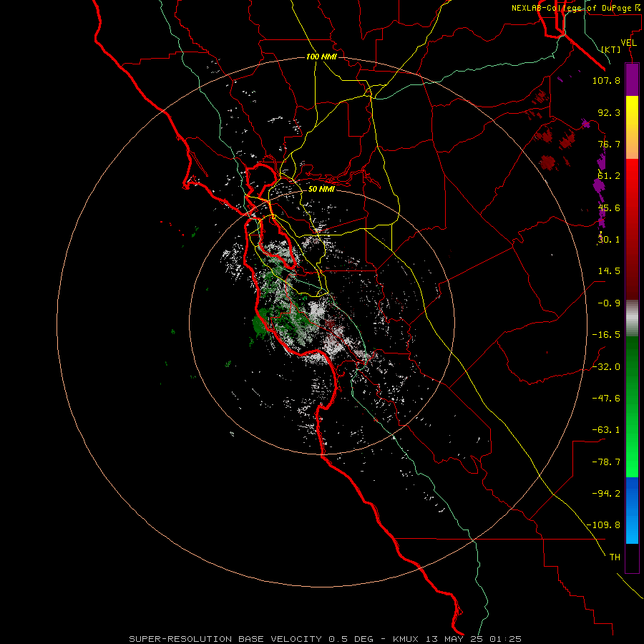Image resolution: width=644 pixels, height=644 pixels.
Task: Click the -109.8 velocity scale value
Action: pos(604,525)
